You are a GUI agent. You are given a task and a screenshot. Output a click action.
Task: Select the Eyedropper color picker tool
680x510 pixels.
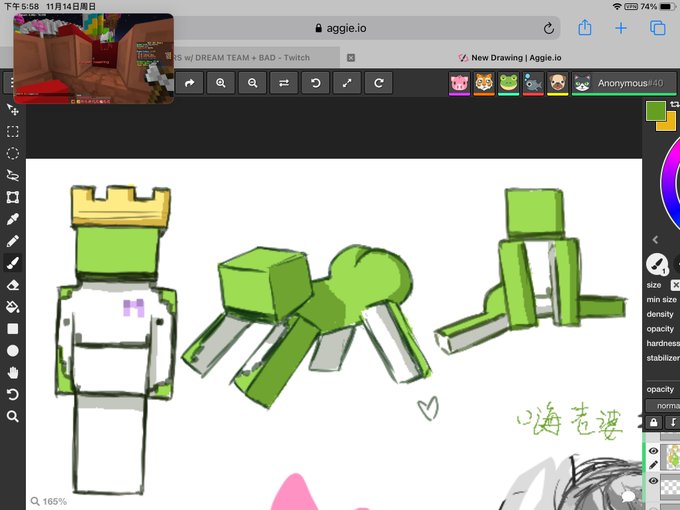pyautogui.click(x=13, y=219)
